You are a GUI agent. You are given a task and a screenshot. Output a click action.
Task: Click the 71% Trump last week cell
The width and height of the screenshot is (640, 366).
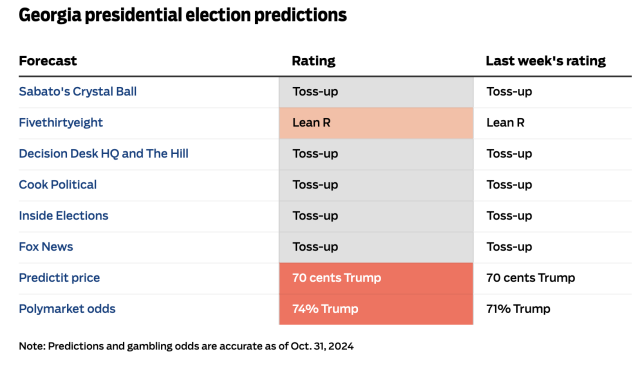pos(518,309)
